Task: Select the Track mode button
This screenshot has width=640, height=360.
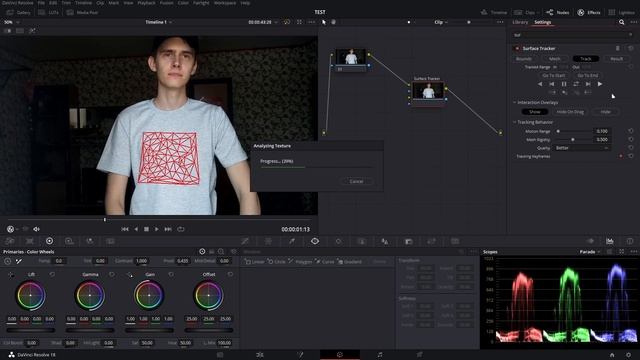Action: pyautogui.click(x=586, y=59)
